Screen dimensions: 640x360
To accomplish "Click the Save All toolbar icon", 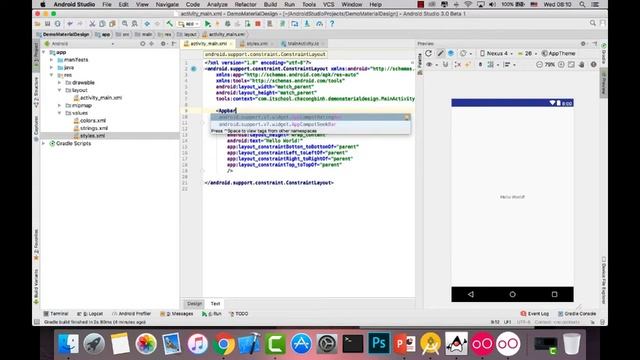I will (x=47, y=24).
